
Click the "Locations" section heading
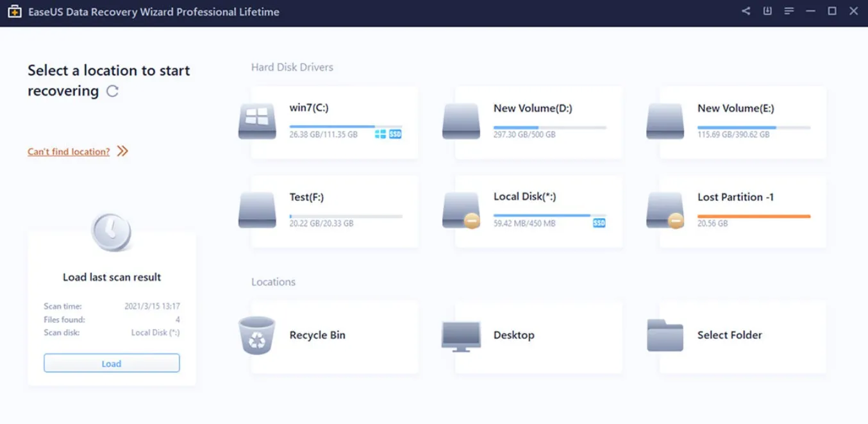(273, 282)
